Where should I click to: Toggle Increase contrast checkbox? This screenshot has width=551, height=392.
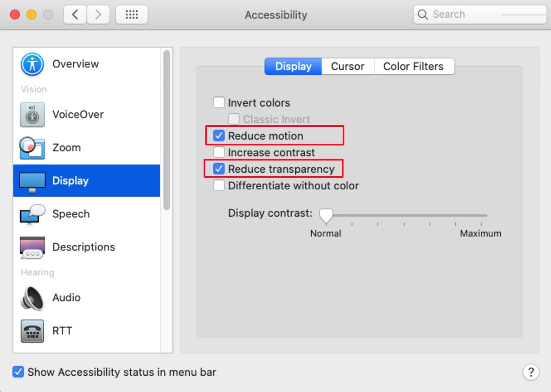(219, 152)
